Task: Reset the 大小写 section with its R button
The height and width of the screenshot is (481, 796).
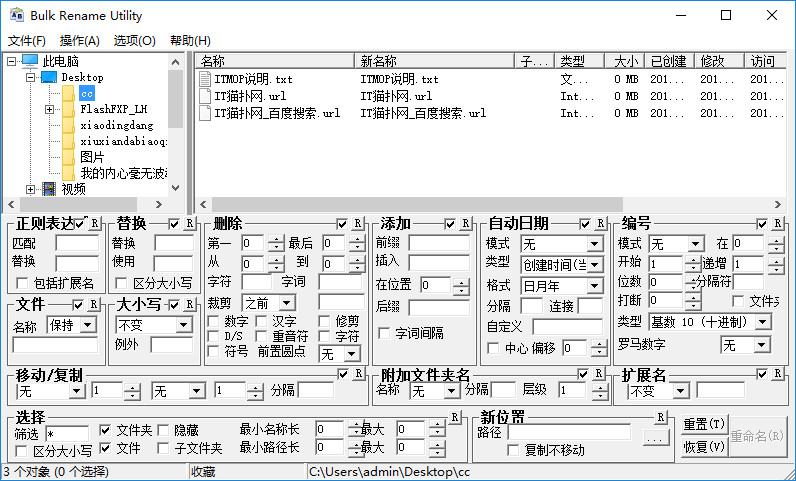Action: pos(189,304)
